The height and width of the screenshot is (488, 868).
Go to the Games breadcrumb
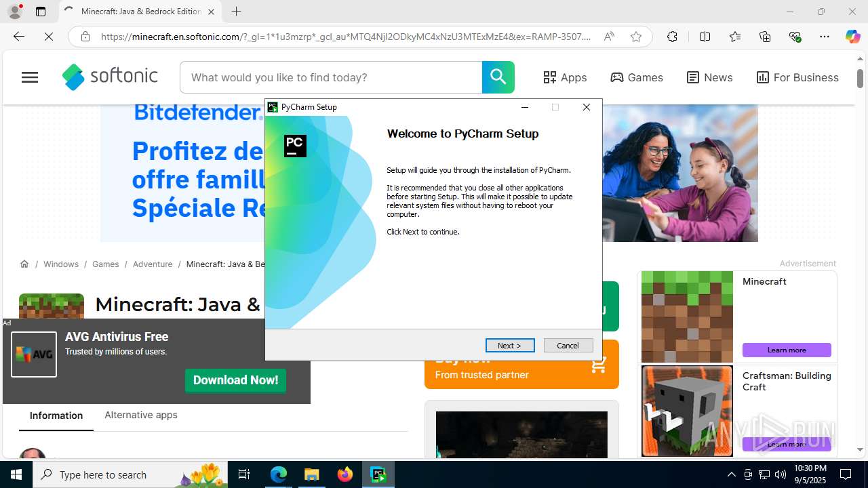[105, 264]
